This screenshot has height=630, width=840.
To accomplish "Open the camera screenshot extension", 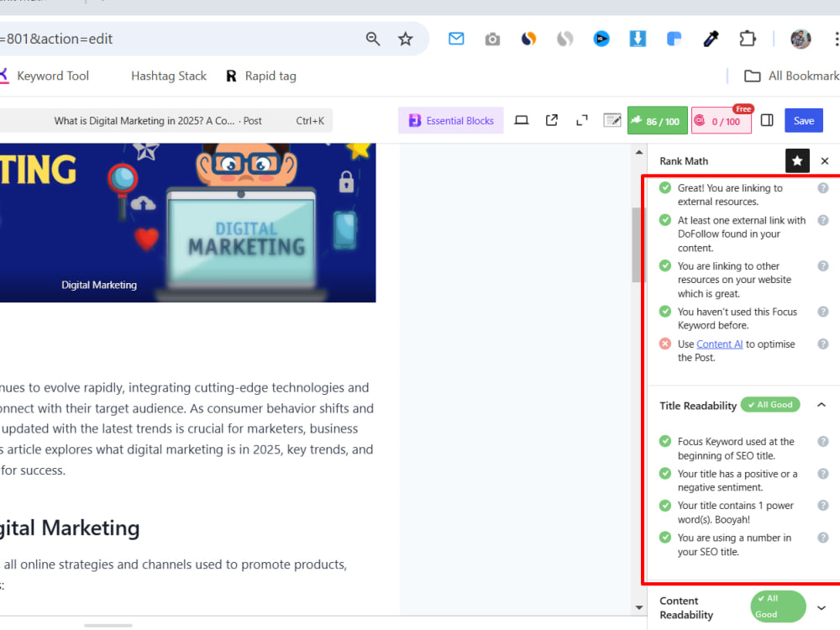I will (x=492, y=39).
